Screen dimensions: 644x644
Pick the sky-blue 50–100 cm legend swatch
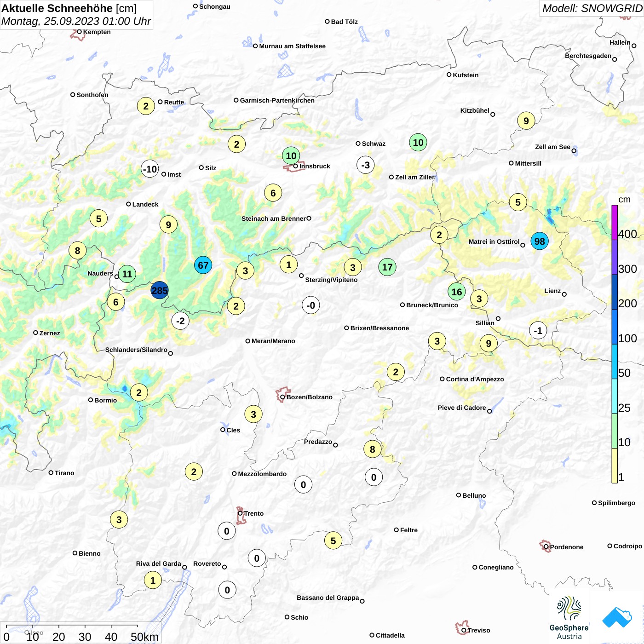[615, 362]
